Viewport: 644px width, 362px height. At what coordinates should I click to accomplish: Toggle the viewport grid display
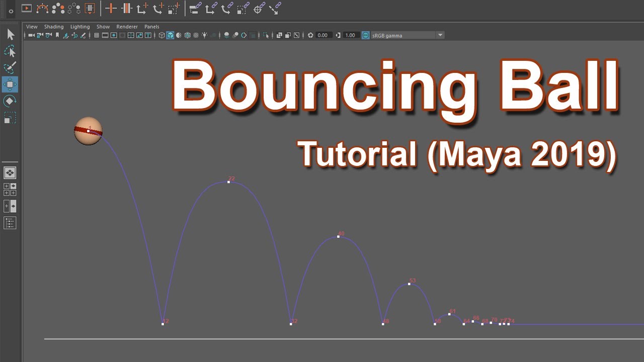[97, 35]
